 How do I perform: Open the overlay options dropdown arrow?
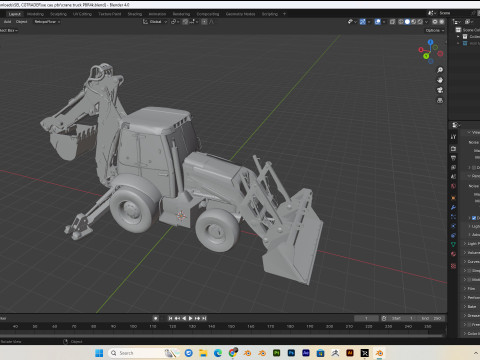click(384, 22)
